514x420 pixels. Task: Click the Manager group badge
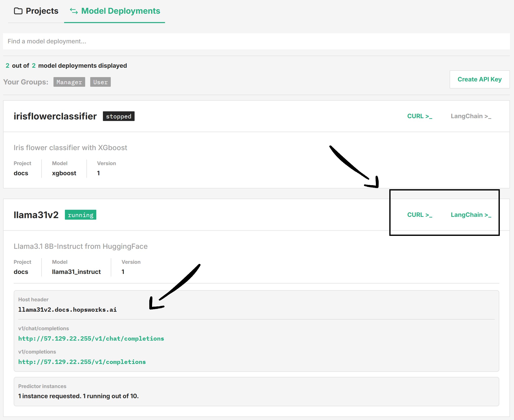pos(69,82)
